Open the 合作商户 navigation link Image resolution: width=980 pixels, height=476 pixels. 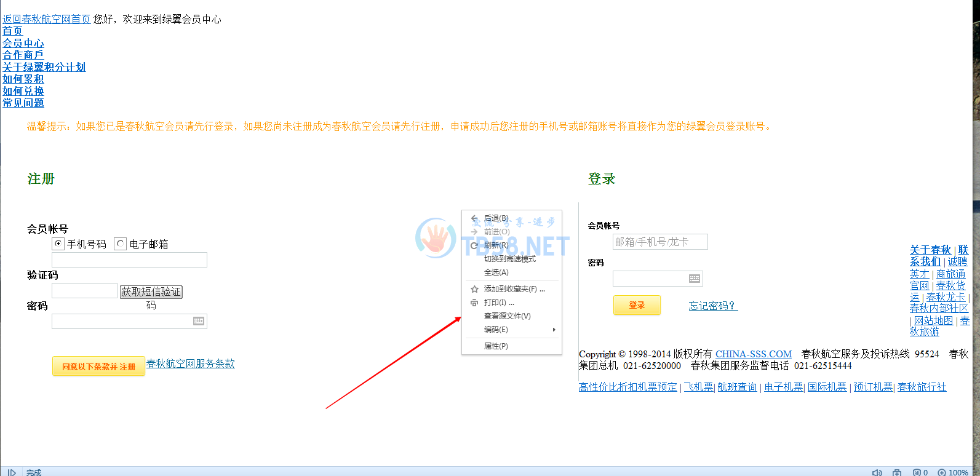23,55
